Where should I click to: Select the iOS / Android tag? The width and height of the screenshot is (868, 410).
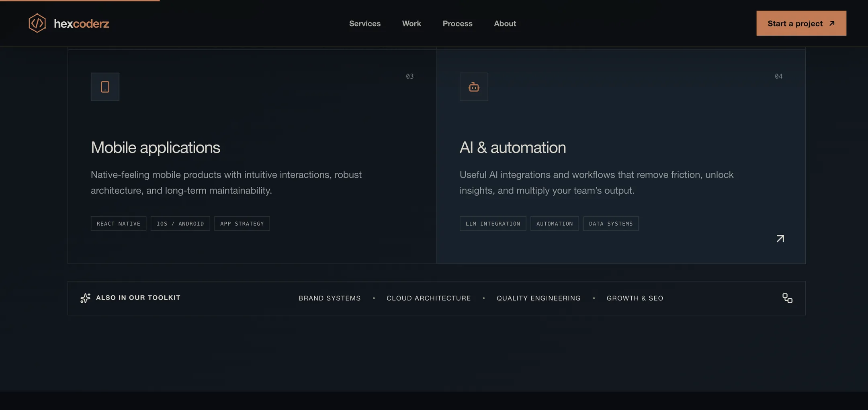point(180,224)
